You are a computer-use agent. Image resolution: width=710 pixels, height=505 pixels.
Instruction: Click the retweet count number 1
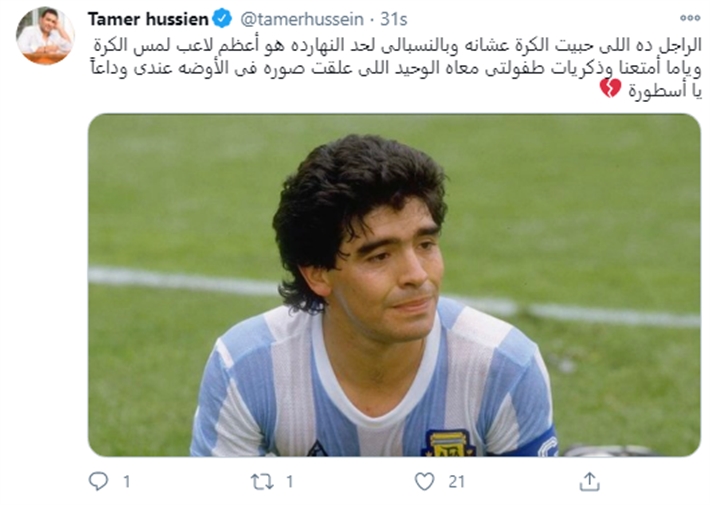(x=290, y=482)
